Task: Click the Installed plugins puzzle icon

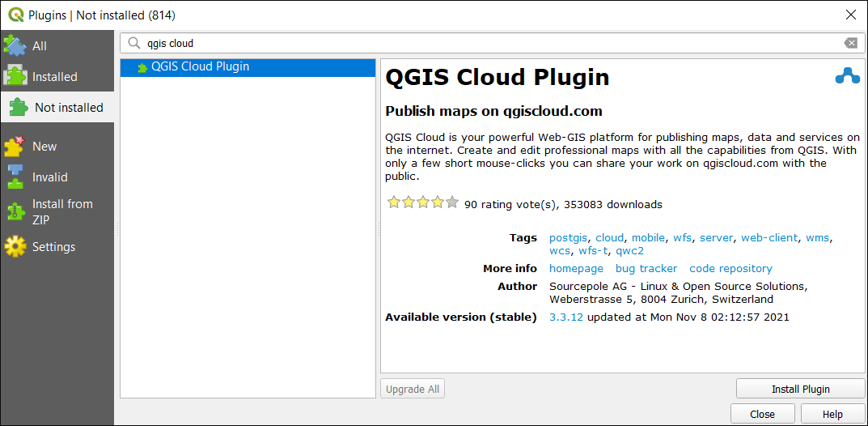Action: tap(15, 76)
